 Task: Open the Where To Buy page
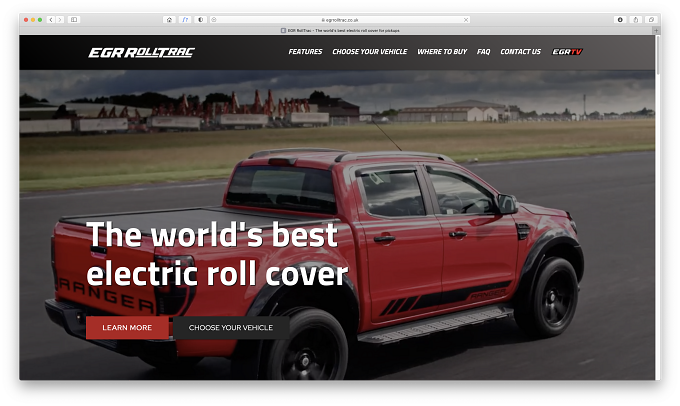[442, 52]
